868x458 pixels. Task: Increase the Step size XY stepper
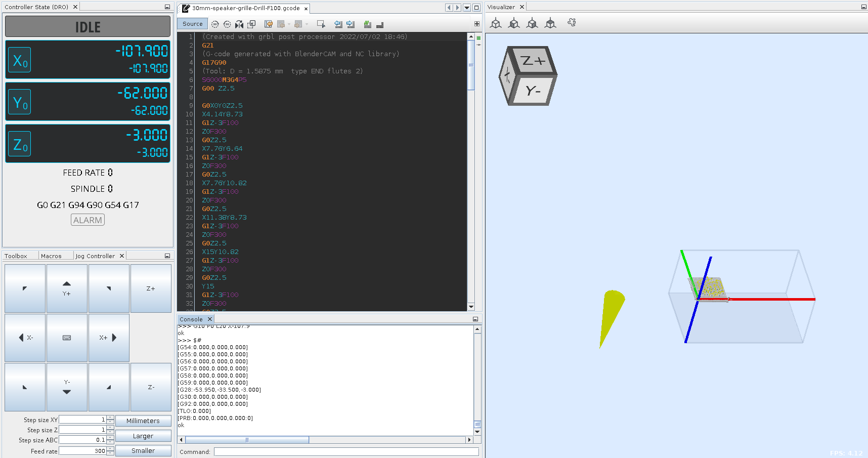pos(110,418)
